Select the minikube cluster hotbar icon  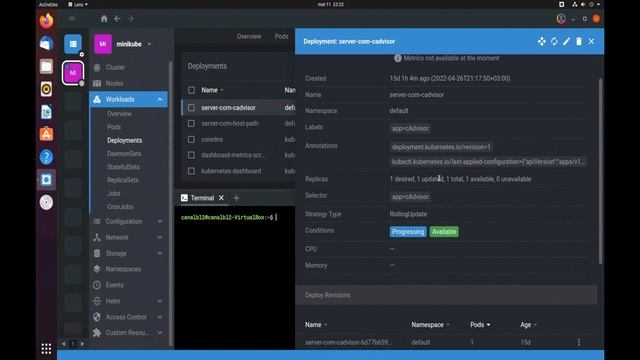(73, 73)
